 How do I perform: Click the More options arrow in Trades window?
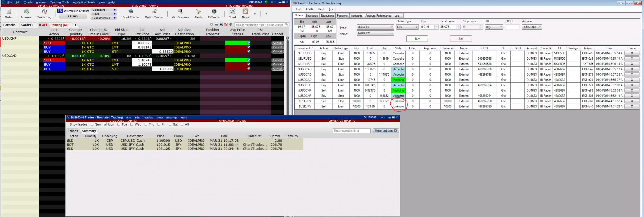pyautogui.click(x=395, y=131)
